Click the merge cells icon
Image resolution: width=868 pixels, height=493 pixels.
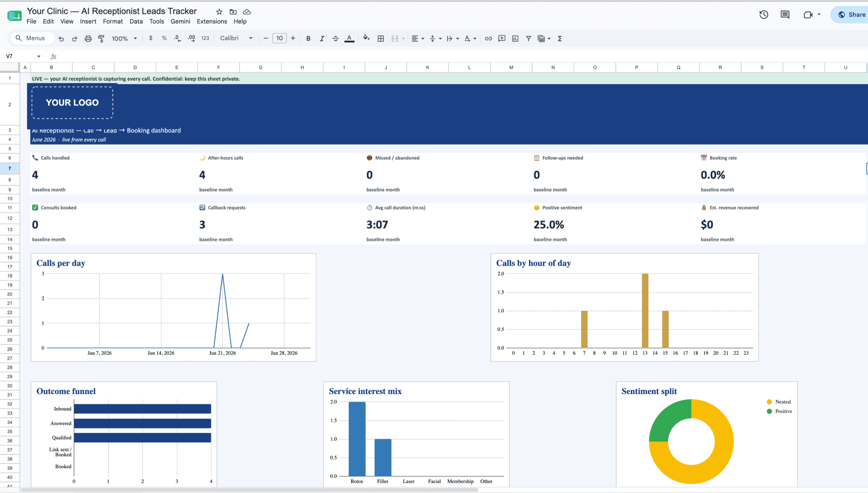(x=395, y=39)
